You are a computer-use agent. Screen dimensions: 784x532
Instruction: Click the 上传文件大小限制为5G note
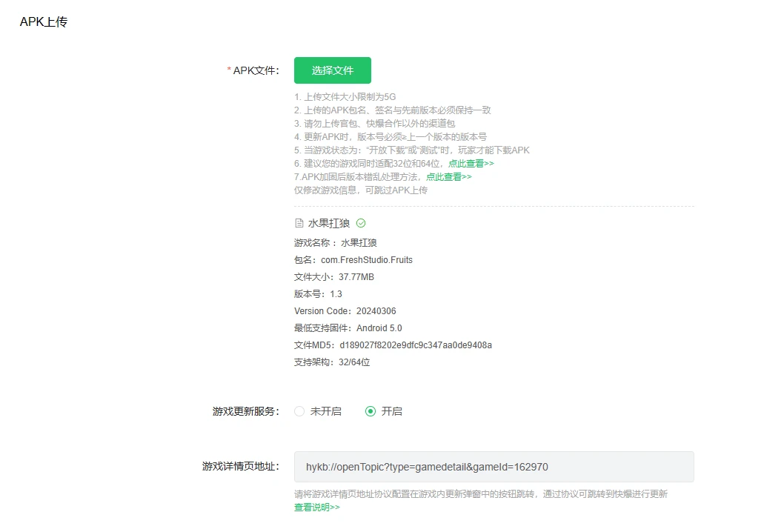[345, 97]
